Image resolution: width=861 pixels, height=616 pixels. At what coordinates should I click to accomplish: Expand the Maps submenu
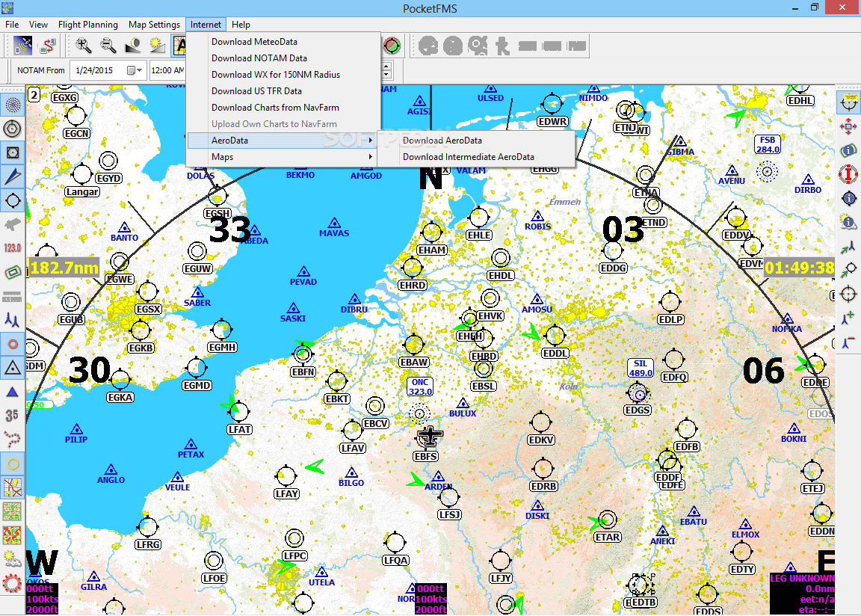click(x=284, y=157)
